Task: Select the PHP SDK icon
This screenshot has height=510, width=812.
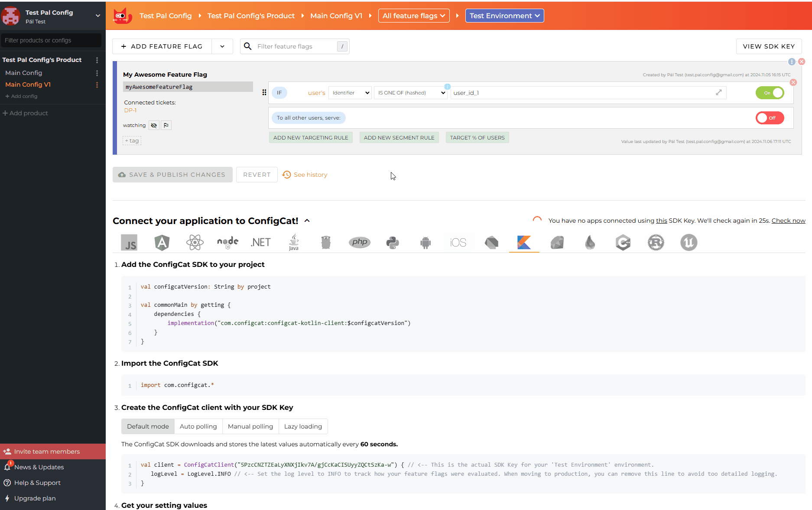Action: (359, 242)
